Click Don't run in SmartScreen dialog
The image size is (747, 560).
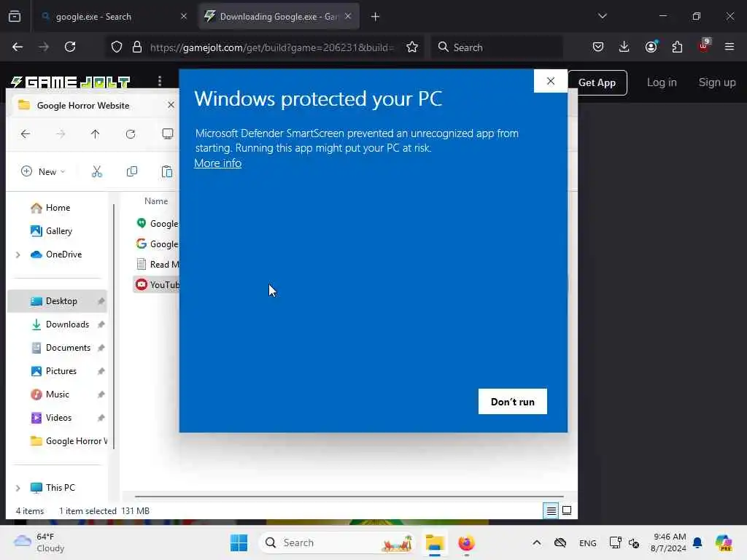pyautogui.click(x=513, y=402)
